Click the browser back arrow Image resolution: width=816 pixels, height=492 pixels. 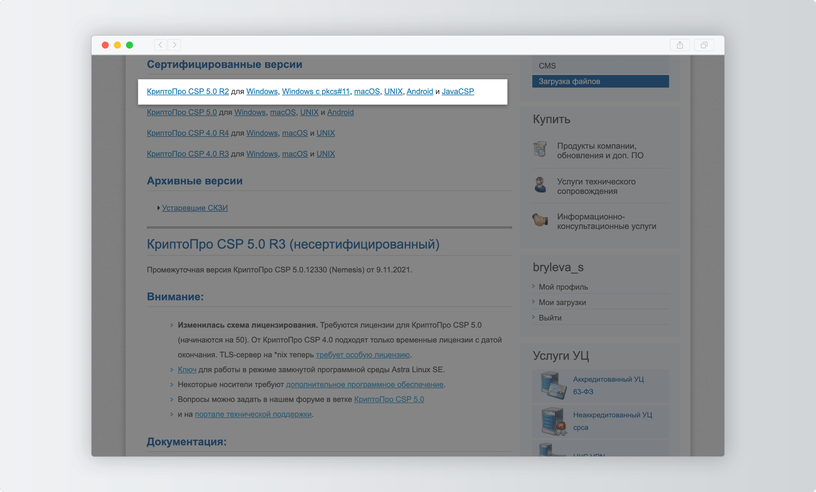coord(160,45)
